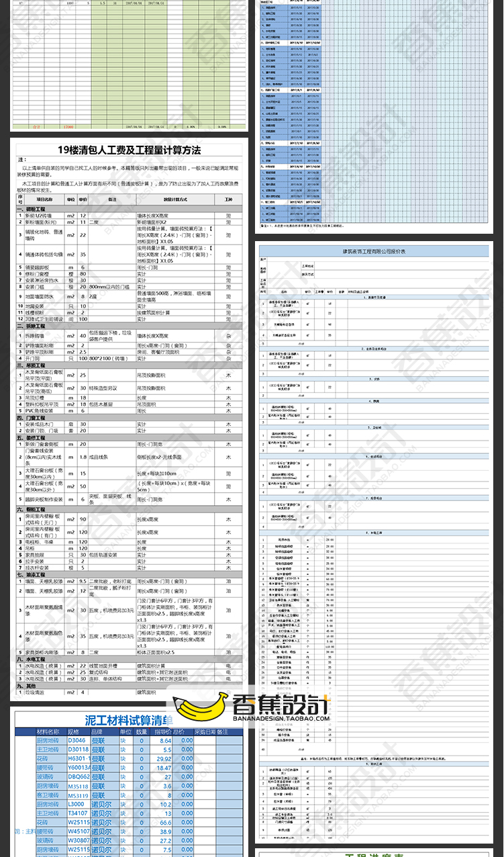Click the 19楼清包人工费及工程量计算方法 title
This screenshot has width=504, height=857.
click(x=129, y=150)
